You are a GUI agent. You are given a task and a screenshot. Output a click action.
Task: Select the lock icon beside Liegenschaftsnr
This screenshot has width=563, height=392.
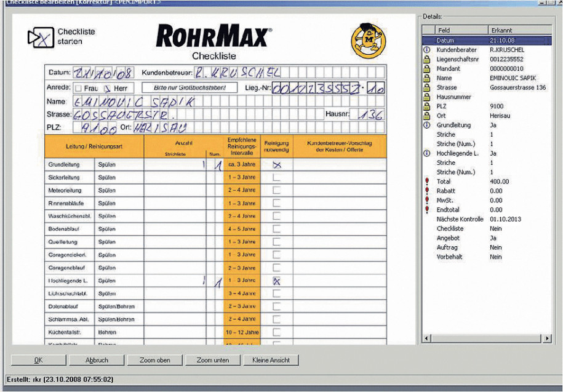426,59
